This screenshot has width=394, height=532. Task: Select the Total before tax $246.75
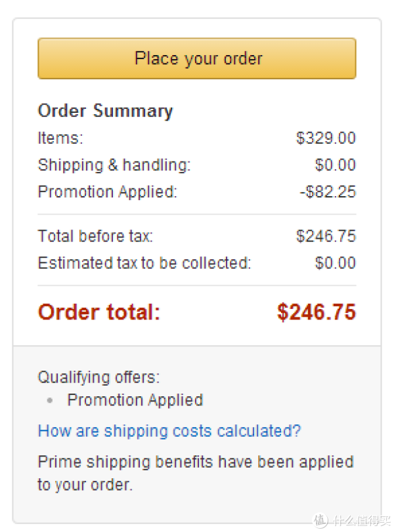pos(326,235)
